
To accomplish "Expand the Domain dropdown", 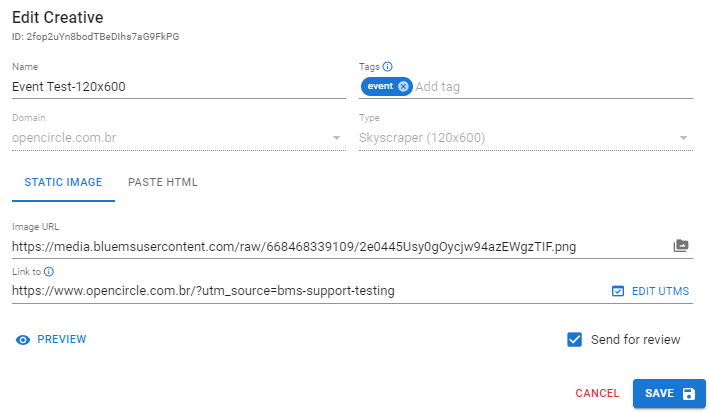I will [x=337, y=138].
